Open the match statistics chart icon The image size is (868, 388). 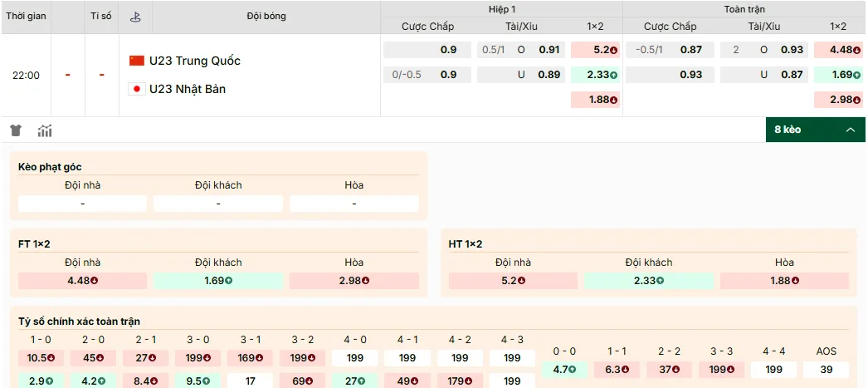[45, 130]
